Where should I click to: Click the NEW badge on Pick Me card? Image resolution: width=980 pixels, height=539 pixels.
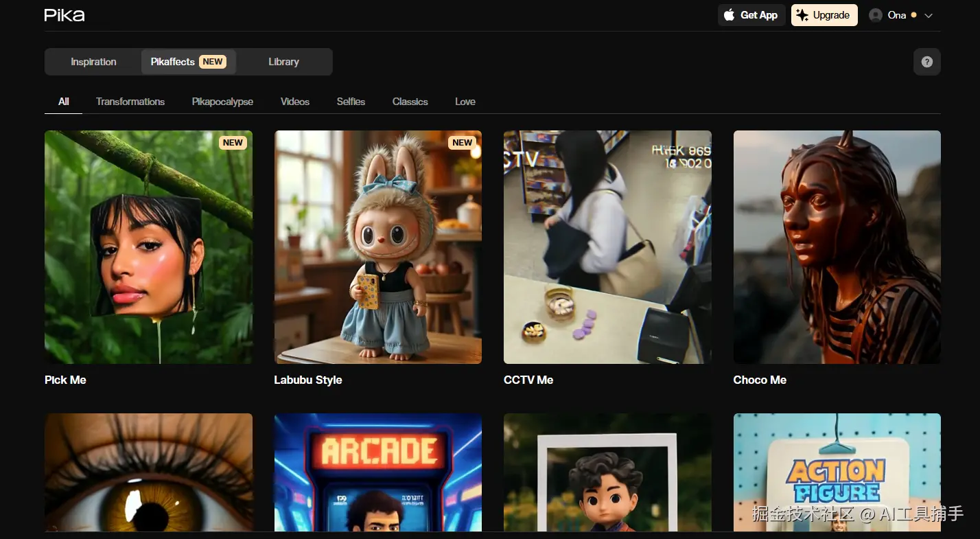click(x=233, y=143)
